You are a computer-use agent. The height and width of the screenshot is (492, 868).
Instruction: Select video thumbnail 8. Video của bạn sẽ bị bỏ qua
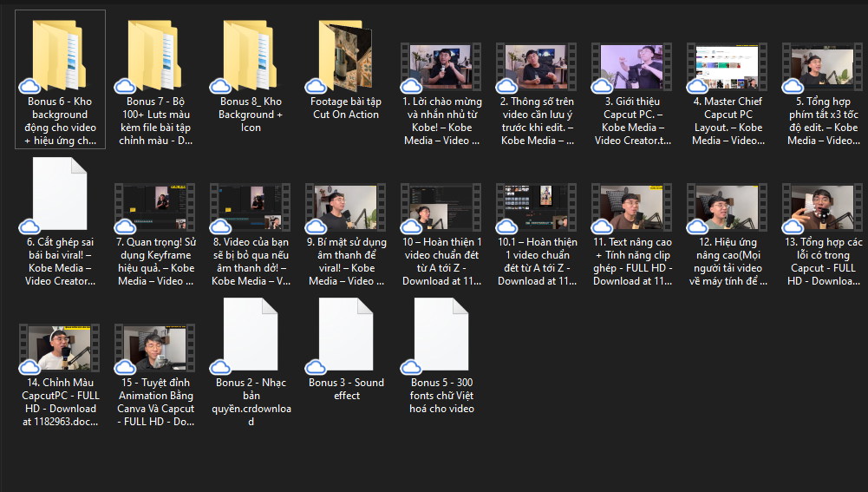point(250,207)
